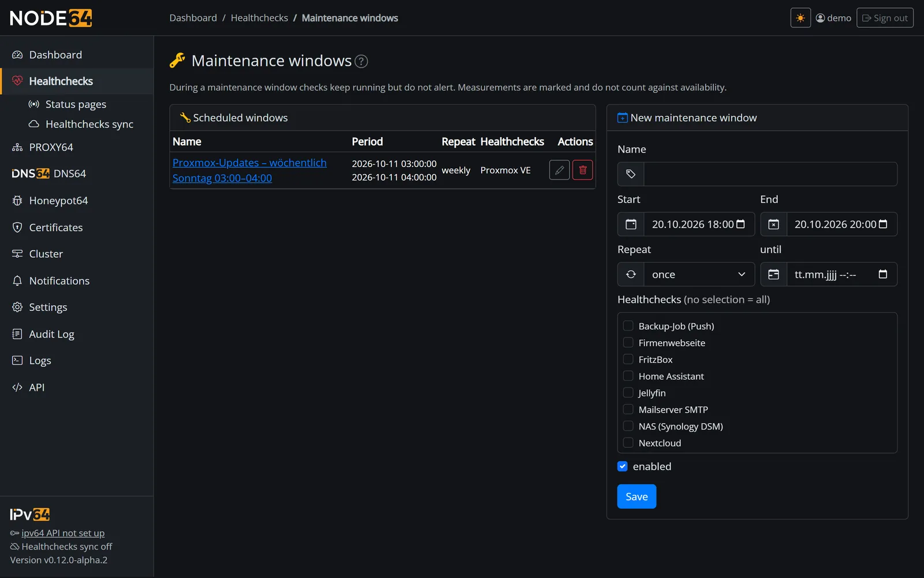Focus the Name input field
The width and height of the screenshot is (924, 578).
770,174
